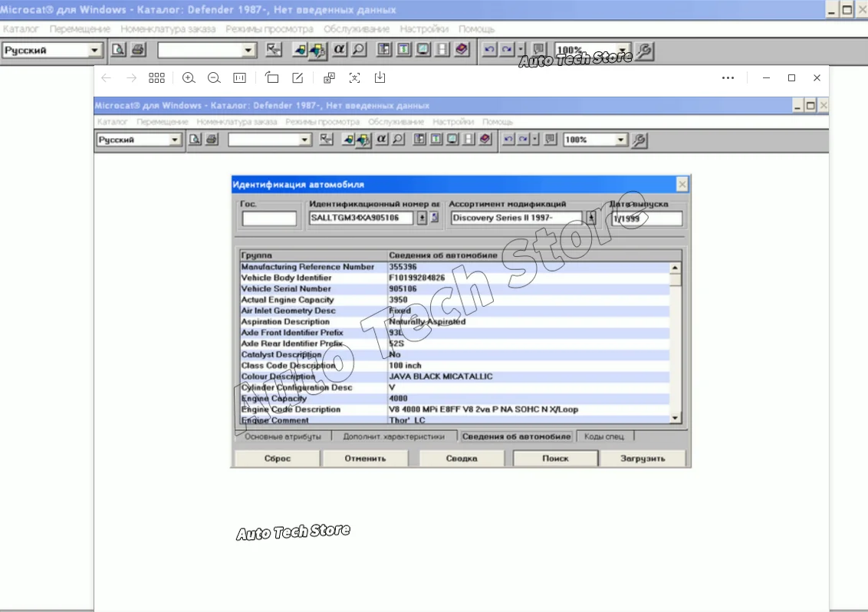Go to previous image in photo viewer
This screenshot has height=612, width=868.
pyautogui.click(x=107, y=78)
